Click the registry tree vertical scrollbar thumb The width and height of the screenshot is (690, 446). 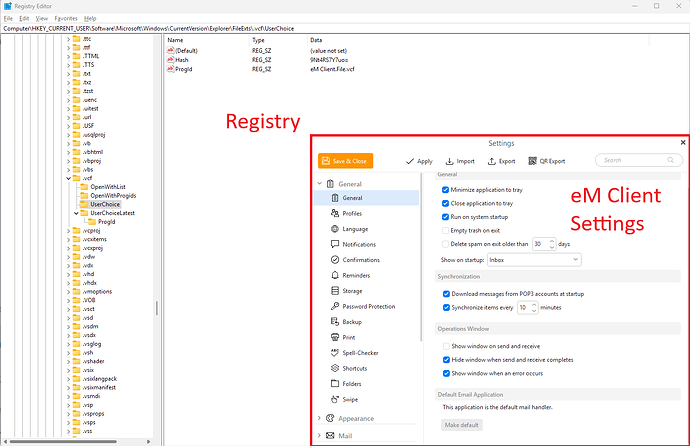click(x=157, y=308)
